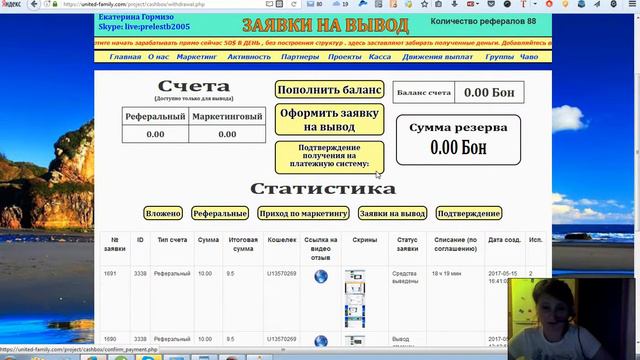Click the red T toolbar extension icon
The height and width of the screenshot is (360, 640).
click(523, 4)
